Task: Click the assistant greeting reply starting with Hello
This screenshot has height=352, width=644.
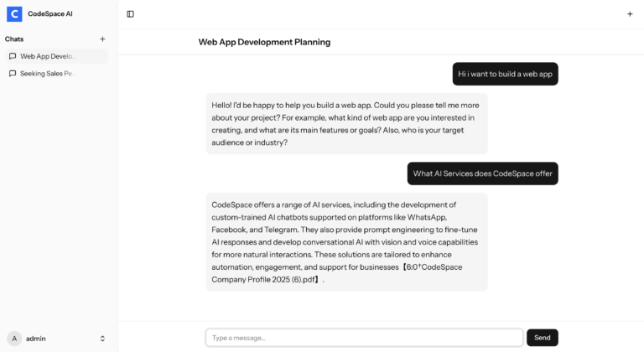Action: pyautogui.click(x=346, y=124)
